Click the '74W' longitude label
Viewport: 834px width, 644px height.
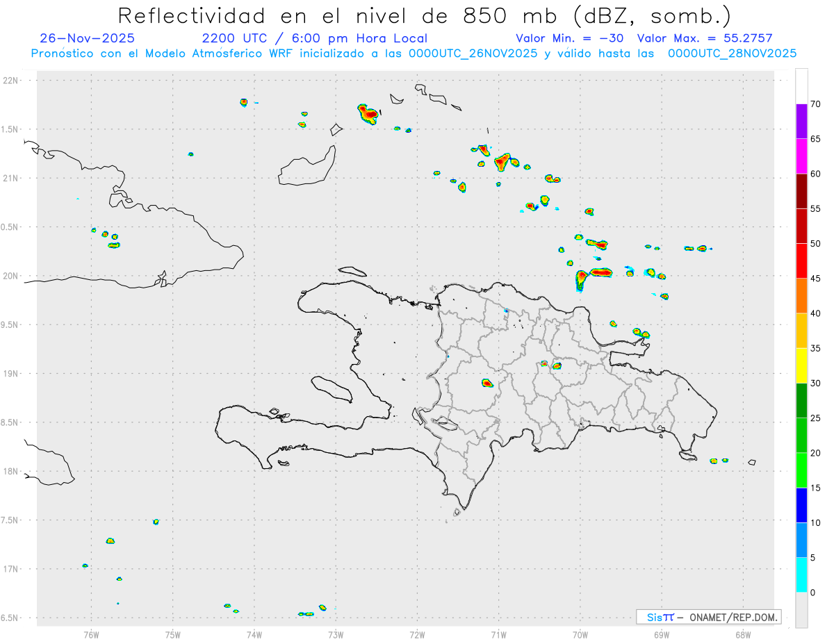click(254, 634)
